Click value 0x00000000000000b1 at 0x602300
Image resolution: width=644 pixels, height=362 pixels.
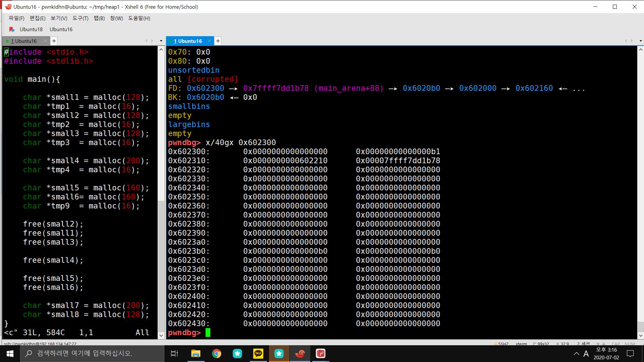(x=398, y=152)
